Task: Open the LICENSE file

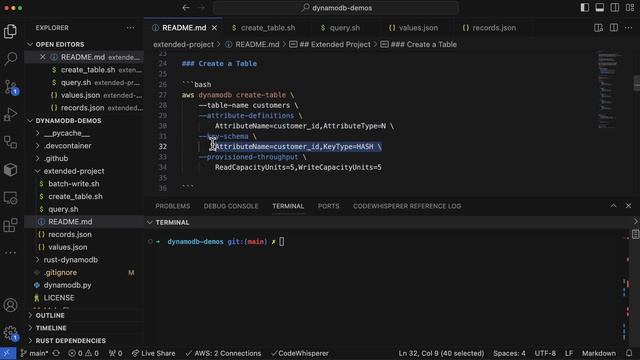Action: [x=59, y=298]
